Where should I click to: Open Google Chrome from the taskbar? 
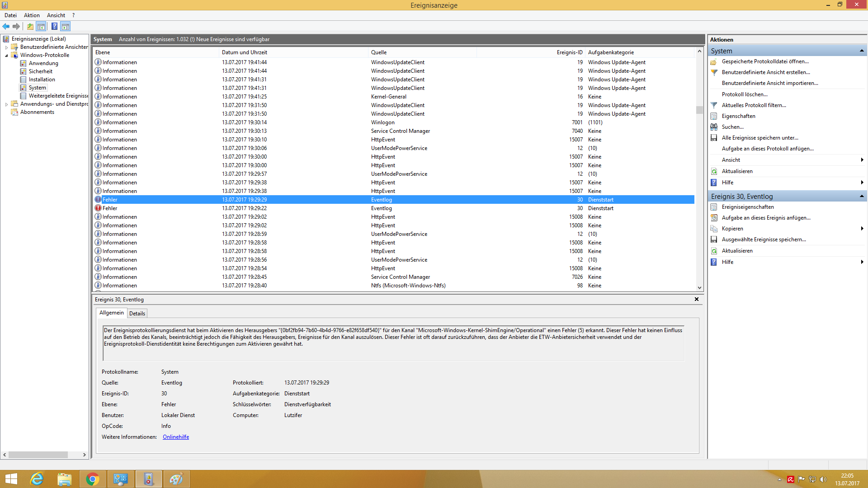(92, 479)
